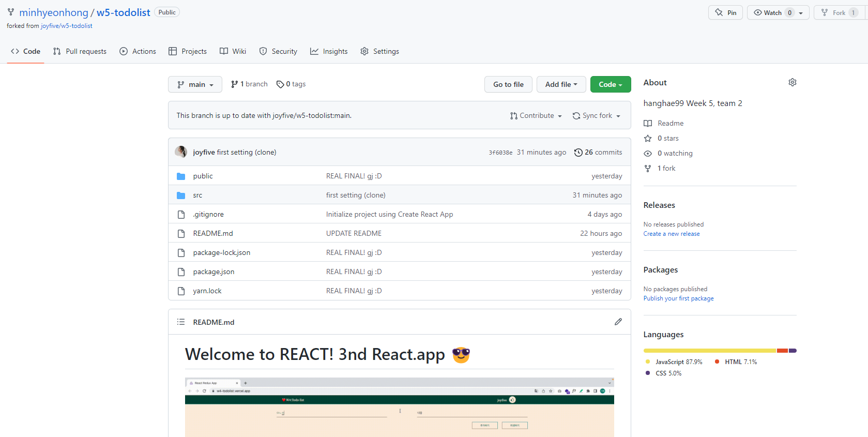Click the Packages heading link
Viewport: 868px width, 437px height.
click(x=661, y=270)
